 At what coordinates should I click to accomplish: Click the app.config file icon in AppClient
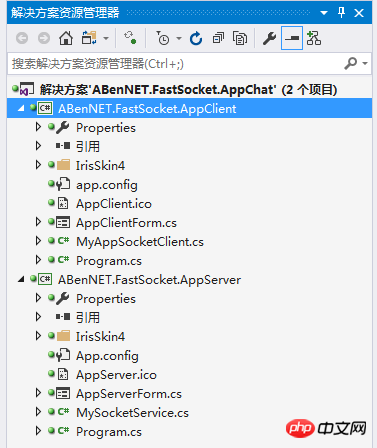pos(63,184)
